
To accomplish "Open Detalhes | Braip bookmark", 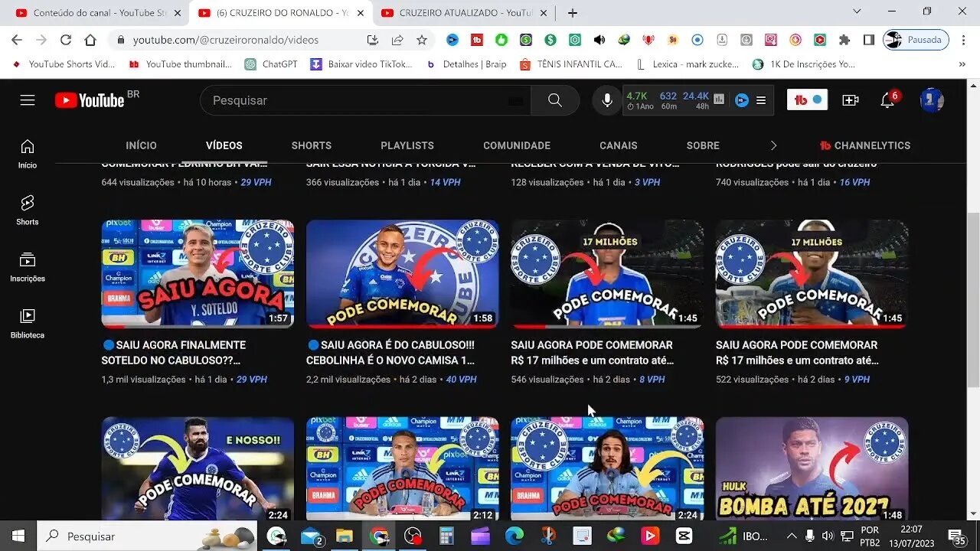I will click(466, 64).
